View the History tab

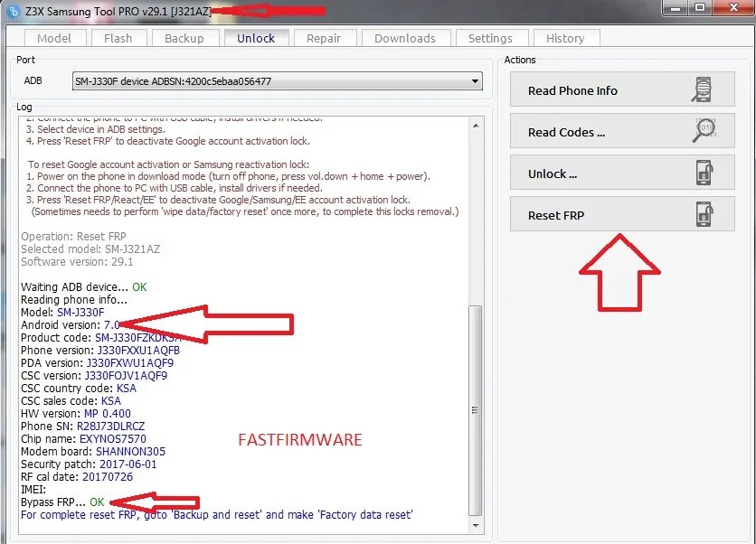coord(565,38)
